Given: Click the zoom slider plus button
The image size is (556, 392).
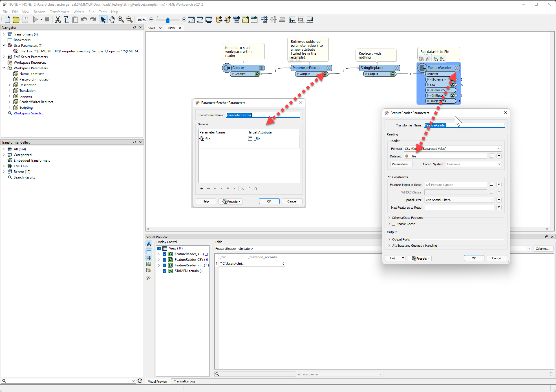Looking at the screenshot, I should click(x=184, y=19).
